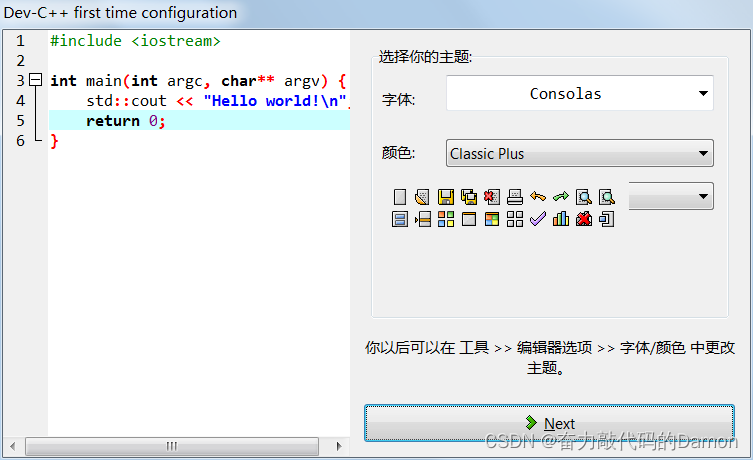Viewport: 753px width, 460px height.
Task: Click the "Hello world!\n" string literal
Action: 275,101
